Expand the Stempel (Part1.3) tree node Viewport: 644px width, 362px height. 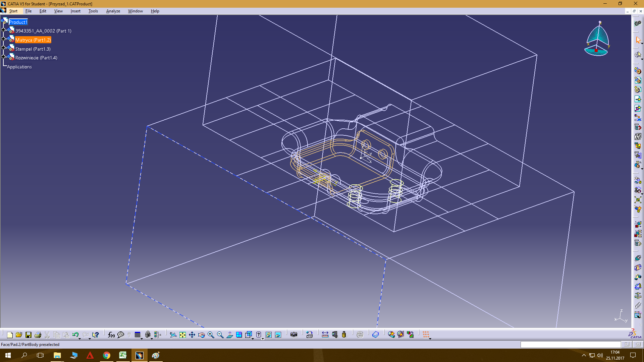[x=4, y=48]
